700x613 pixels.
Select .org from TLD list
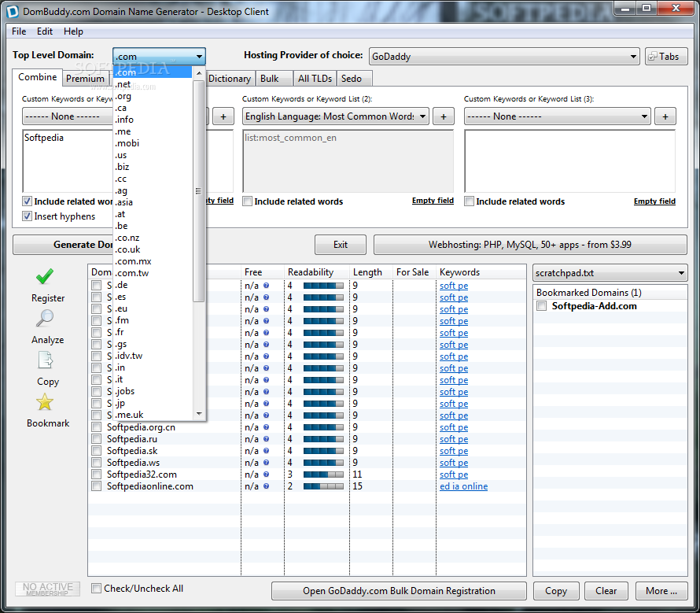point(153,96)
